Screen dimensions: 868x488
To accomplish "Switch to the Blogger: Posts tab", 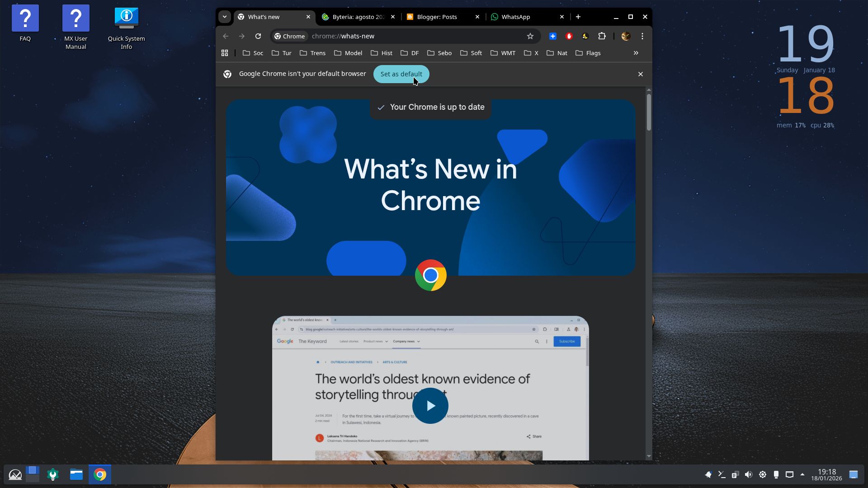I will [x=437, y=17].
